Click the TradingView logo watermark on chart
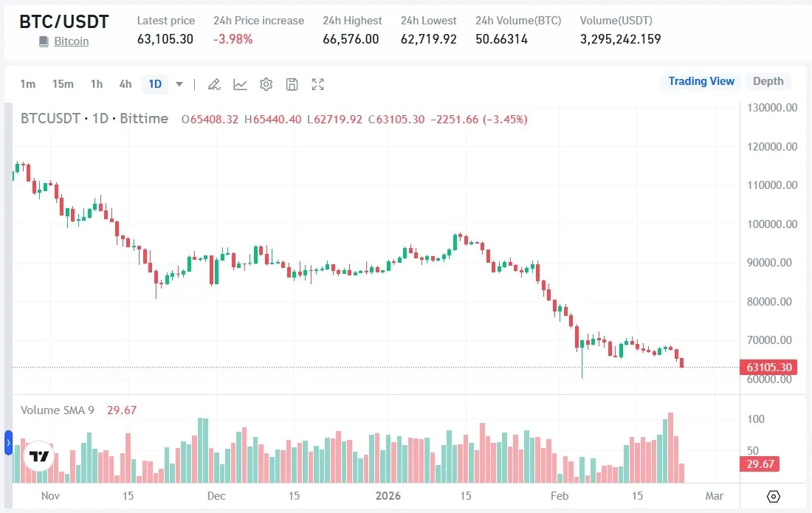 (38, 457)
